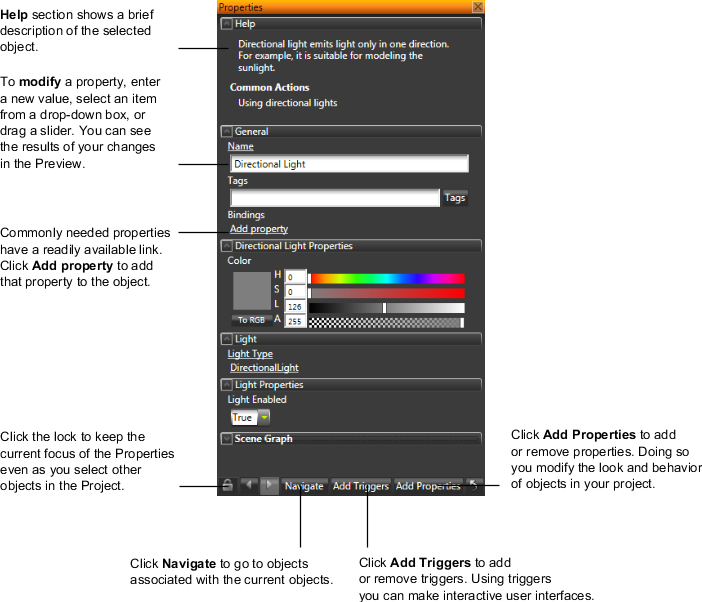Click the To RGB button
The width and height of the screenshot is (702, 602).
click(251, 320)
